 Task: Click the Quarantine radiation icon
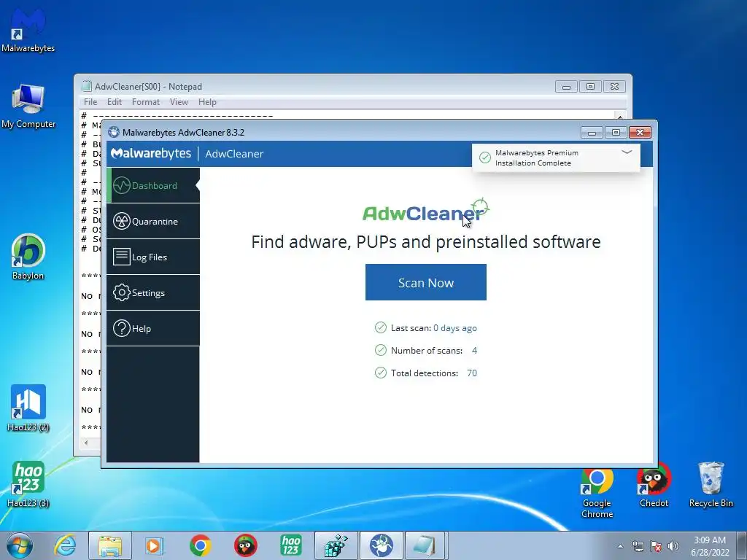point(122,222)
